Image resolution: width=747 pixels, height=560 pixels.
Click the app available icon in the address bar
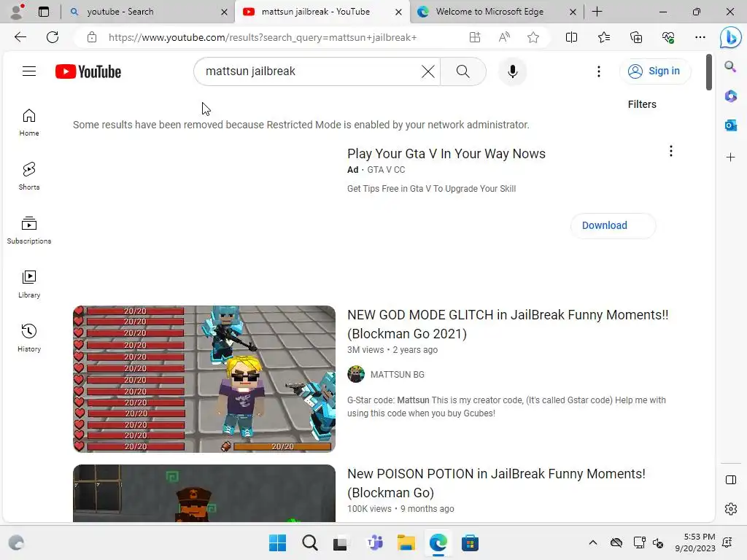[474, 37]
